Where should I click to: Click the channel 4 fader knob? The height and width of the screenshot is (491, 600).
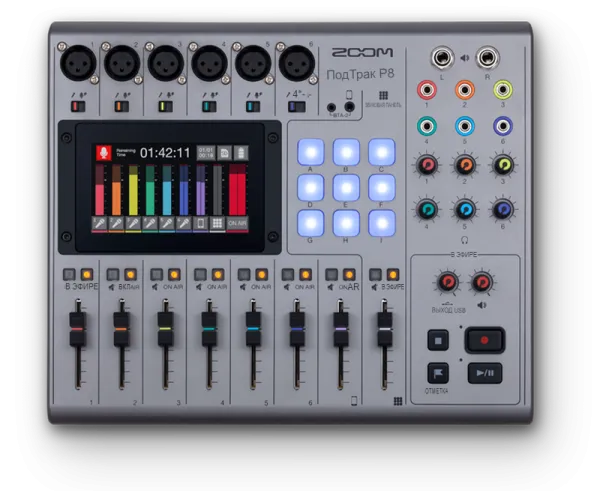click(209, 324)
